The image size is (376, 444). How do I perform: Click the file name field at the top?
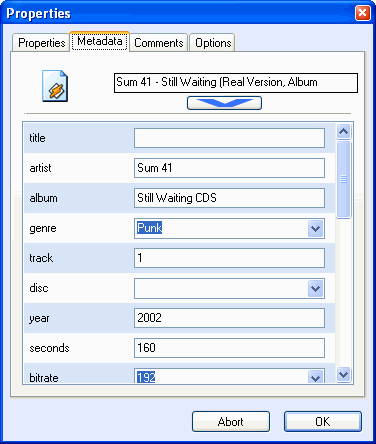(236, 83)
